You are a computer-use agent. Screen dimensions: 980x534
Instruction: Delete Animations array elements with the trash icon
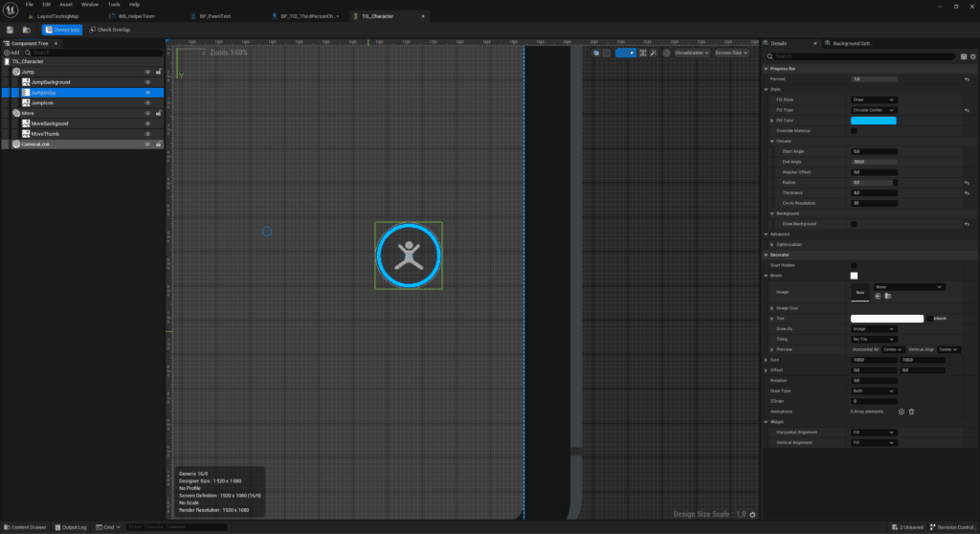[911, 412]
